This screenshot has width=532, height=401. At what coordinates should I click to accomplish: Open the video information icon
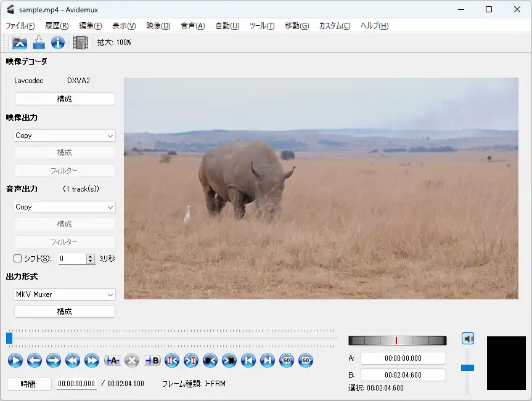click(58, 43)
